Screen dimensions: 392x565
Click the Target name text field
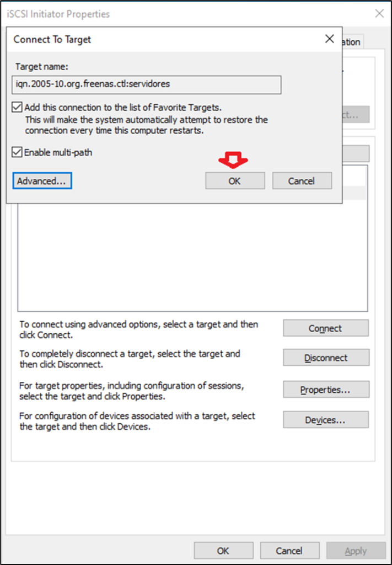(147, 84)
